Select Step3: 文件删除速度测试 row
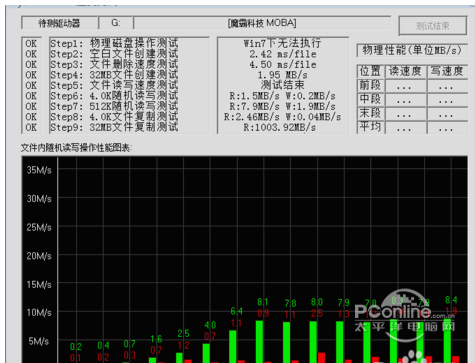 [x=114, y=64]
